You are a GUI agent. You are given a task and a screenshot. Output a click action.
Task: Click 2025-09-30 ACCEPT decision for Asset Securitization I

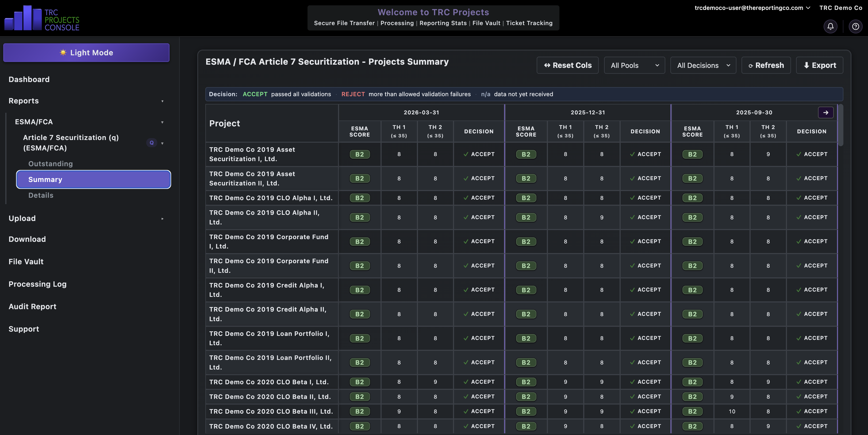click(x=811, y=154)
